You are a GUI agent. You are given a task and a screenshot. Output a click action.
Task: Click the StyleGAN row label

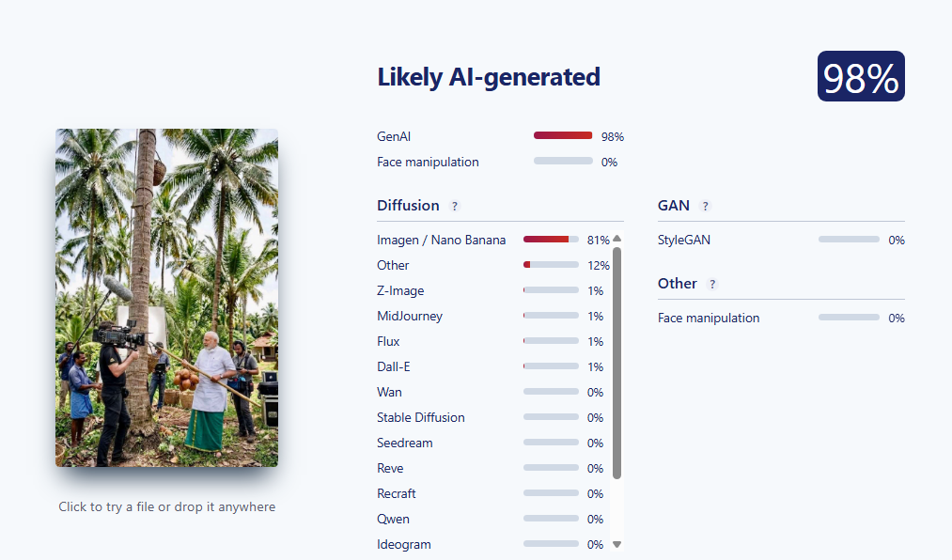point(684,240)
